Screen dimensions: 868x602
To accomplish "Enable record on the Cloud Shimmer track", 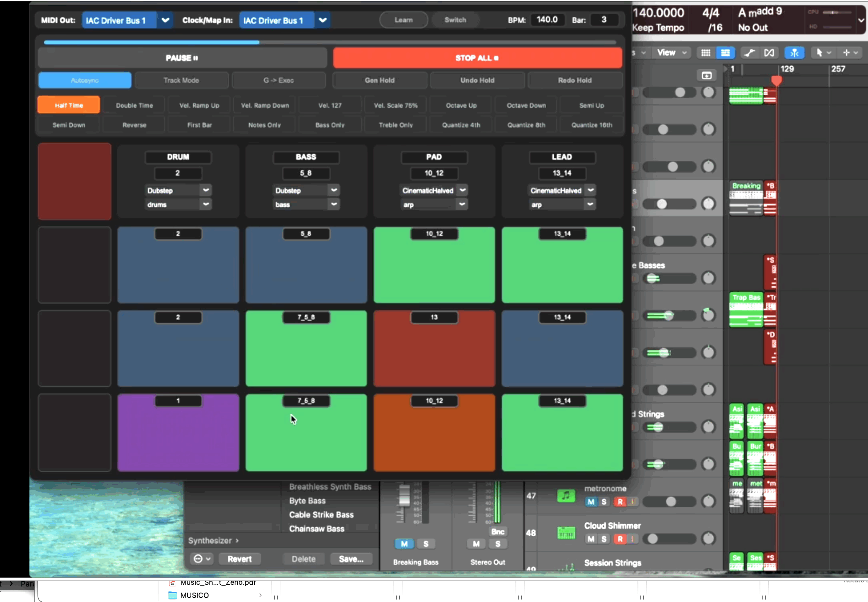I will coord(620,539).
